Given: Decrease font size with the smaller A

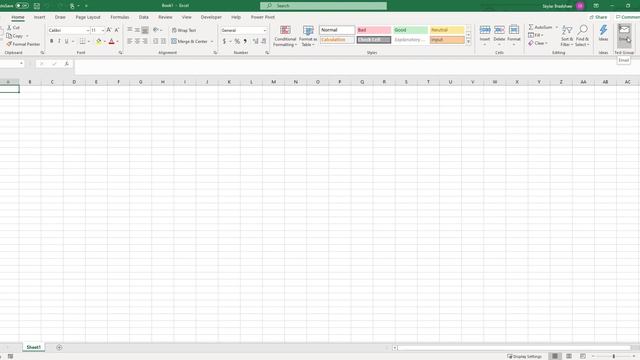Looking at the screenshot, I should (x=117, y=30).
